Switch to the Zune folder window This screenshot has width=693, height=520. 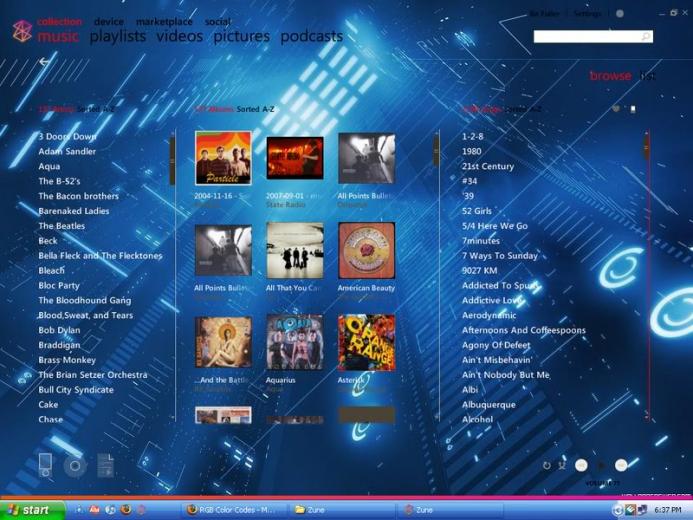[343, 510]
